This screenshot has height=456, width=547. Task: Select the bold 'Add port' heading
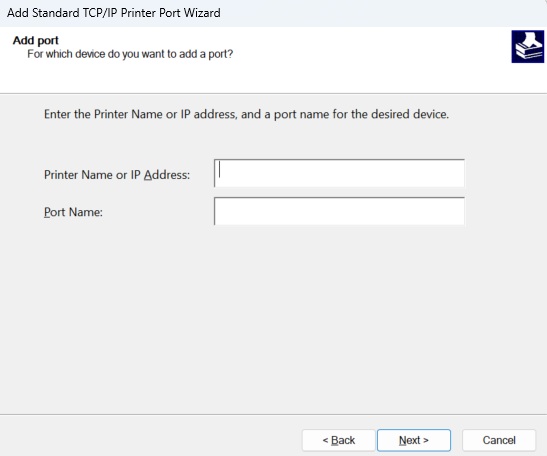[36, 40]
